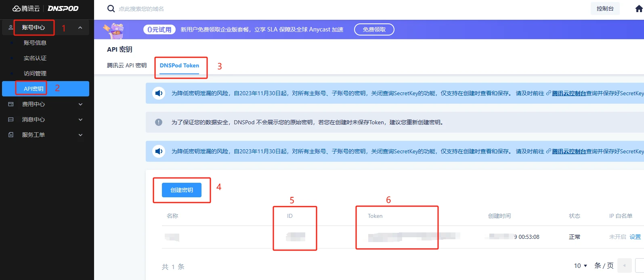This screenshot has width=644, height=280.
Task: Expand the 费用中心 menu section
Action: pyautogui.click(x=80, y=104)
